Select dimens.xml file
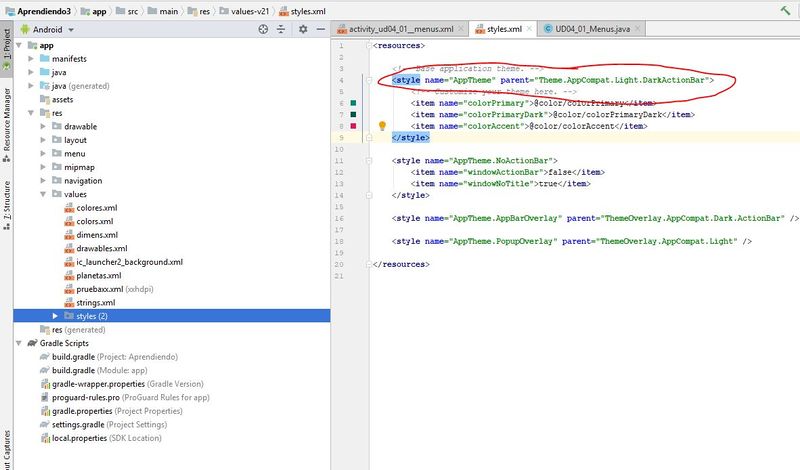This screenshot has width=800, height=470. [x=91, y=235]
